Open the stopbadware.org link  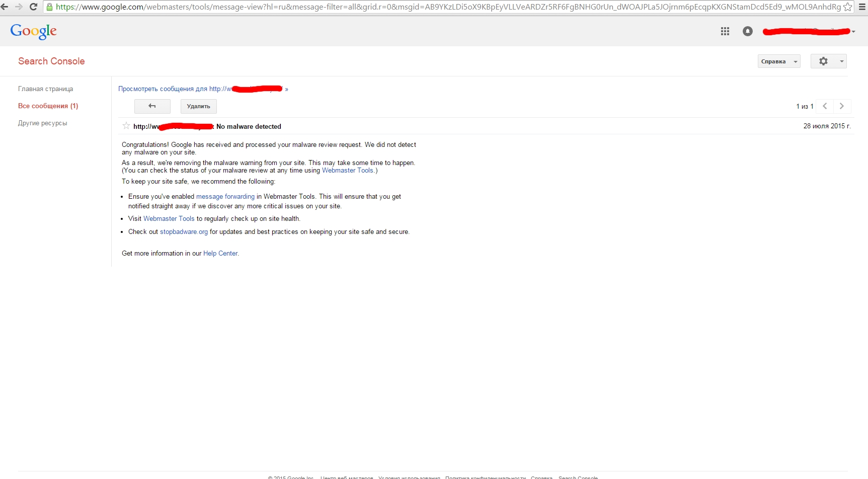(184, 232)
